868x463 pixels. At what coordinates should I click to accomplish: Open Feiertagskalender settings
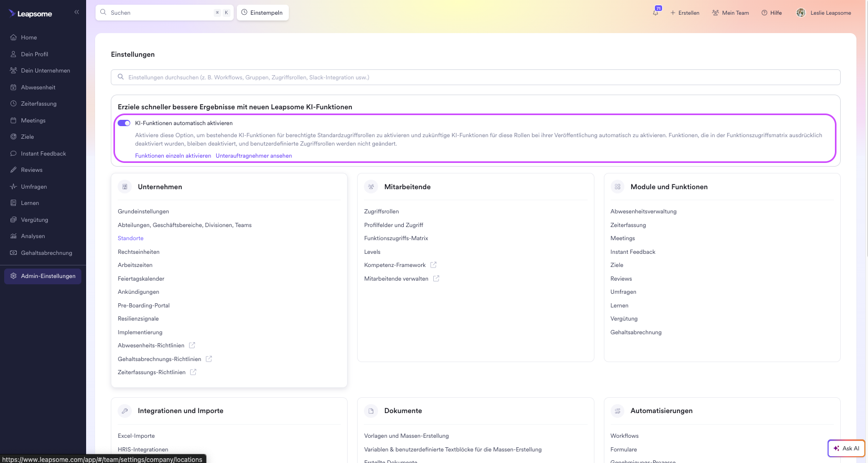(141, 279)
